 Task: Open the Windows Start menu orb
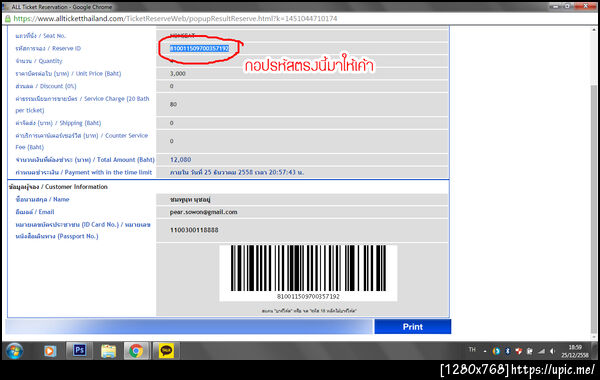[15, 351]
